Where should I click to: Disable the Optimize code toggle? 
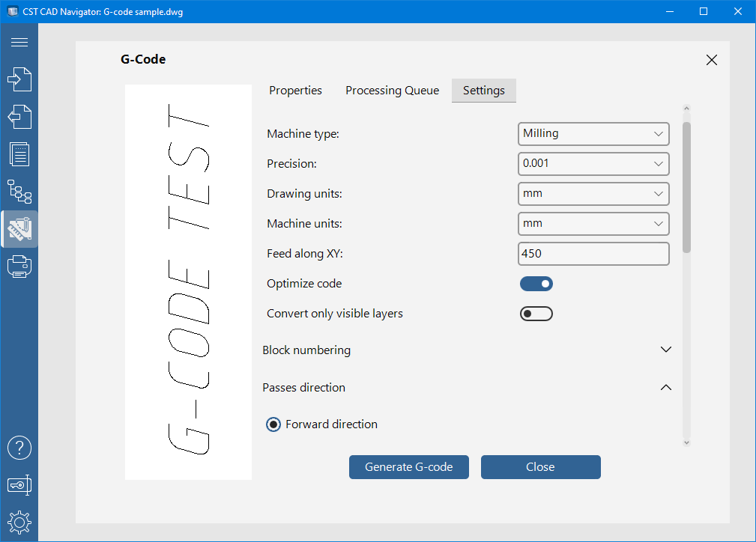click(x=536, y=284)
